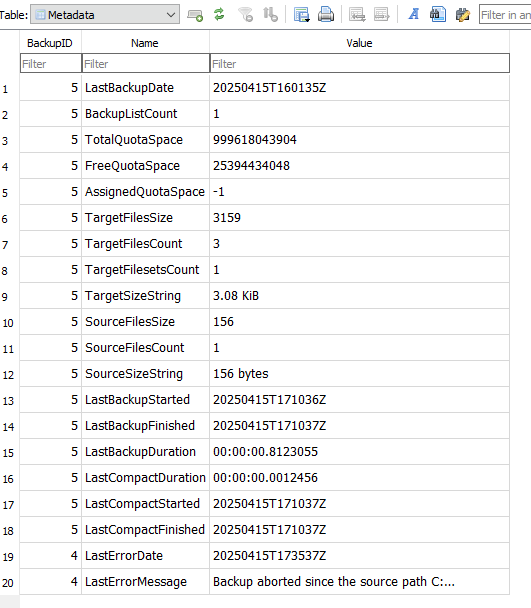Select the LastErrorMessage value cell
The height and width of the screenshot is (608, 531).
[360, 582]
